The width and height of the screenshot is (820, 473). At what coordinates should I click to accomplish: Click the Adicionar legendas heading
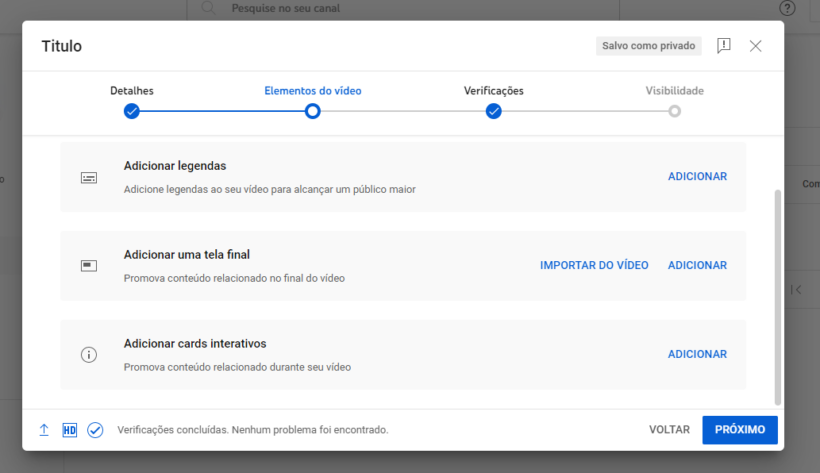175,166
